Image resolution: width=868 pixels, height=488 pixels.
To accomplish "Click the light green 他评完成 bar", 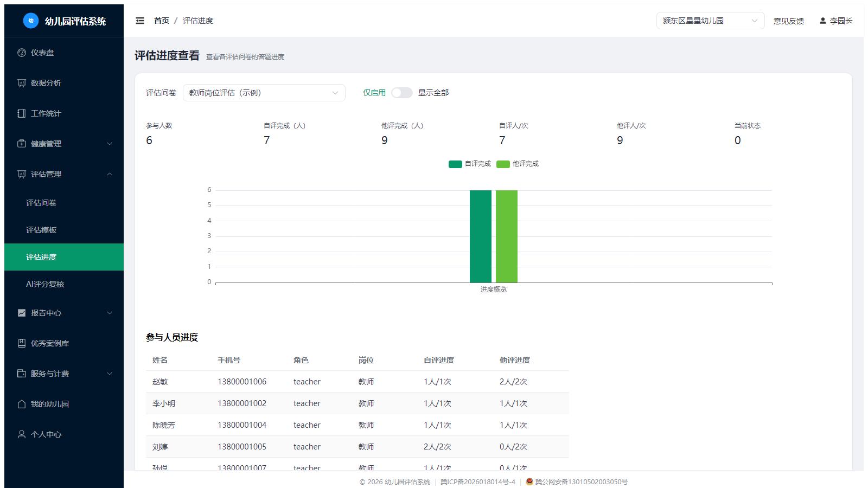I will [x=507, y=236].
